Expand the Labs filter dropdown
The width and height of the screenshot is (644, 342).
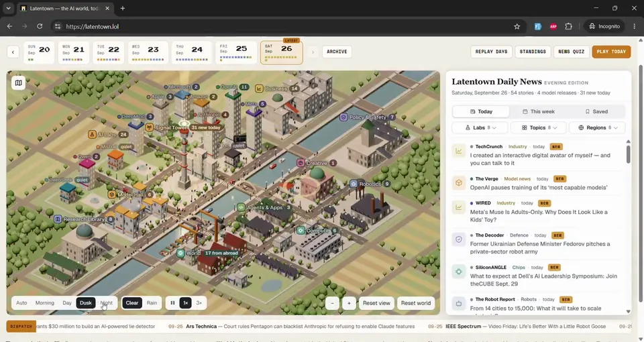pos(480,127)
